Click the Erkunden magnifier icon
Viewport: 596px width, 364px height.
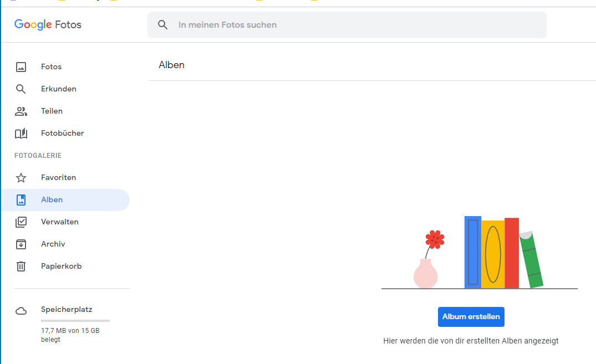pyautogui.click(x=21, y=89)
